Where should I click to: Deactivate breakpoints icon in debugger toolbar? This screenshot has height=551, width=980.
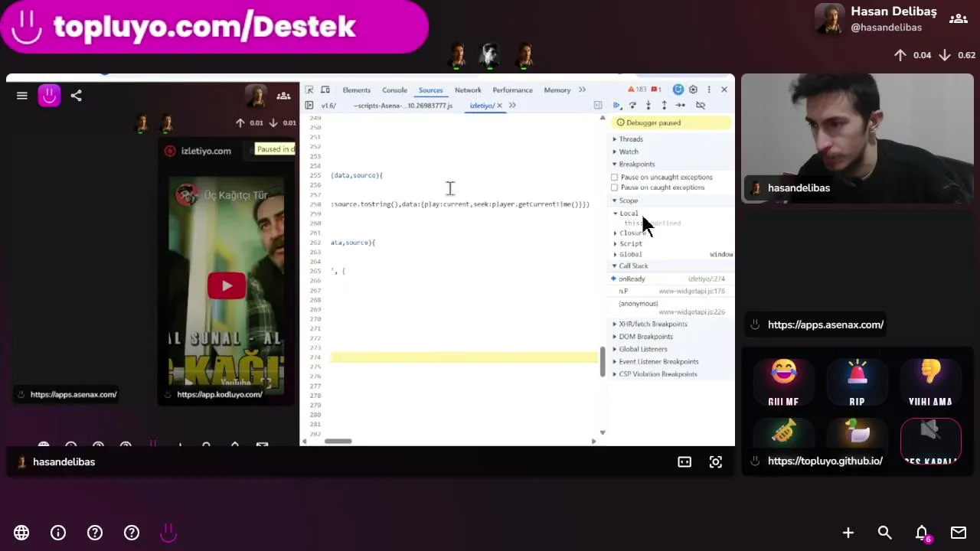click(x=700, y=105)
